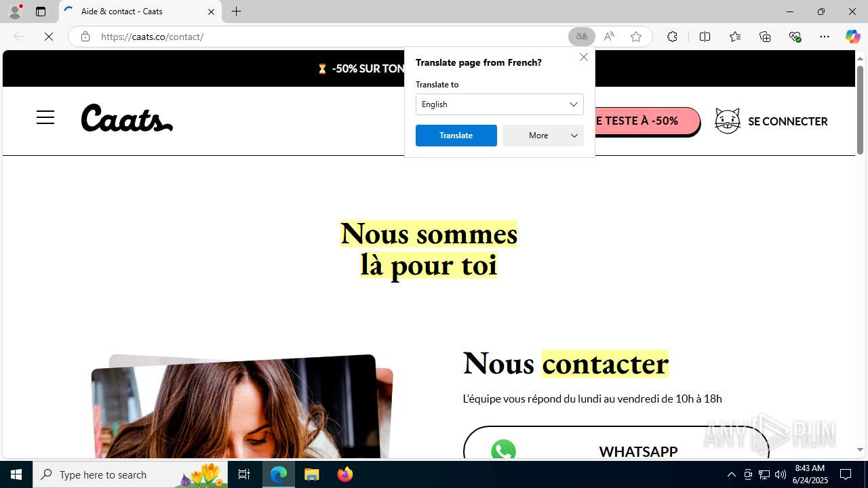Focus the taskbar search box
This screenshot has height=488, width=868.
pos(130,474)
